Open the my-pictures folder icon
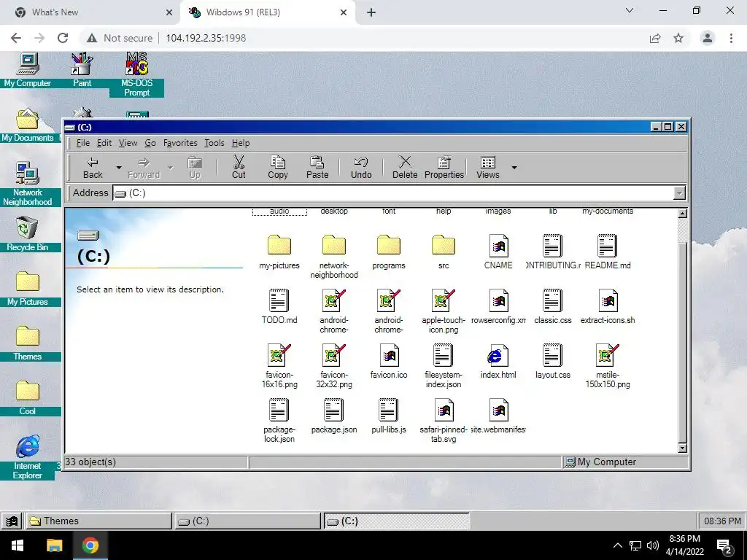 point(279,245)
